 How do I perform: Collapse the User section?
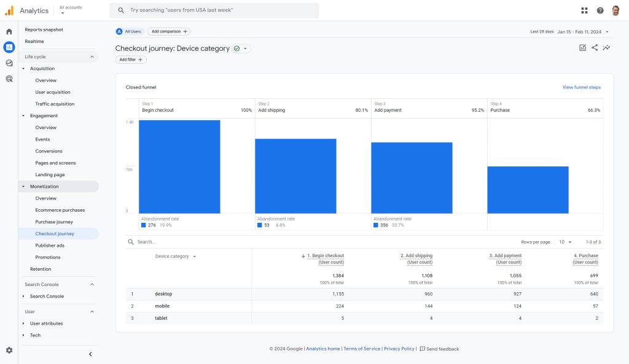click(x=92, y=311)
